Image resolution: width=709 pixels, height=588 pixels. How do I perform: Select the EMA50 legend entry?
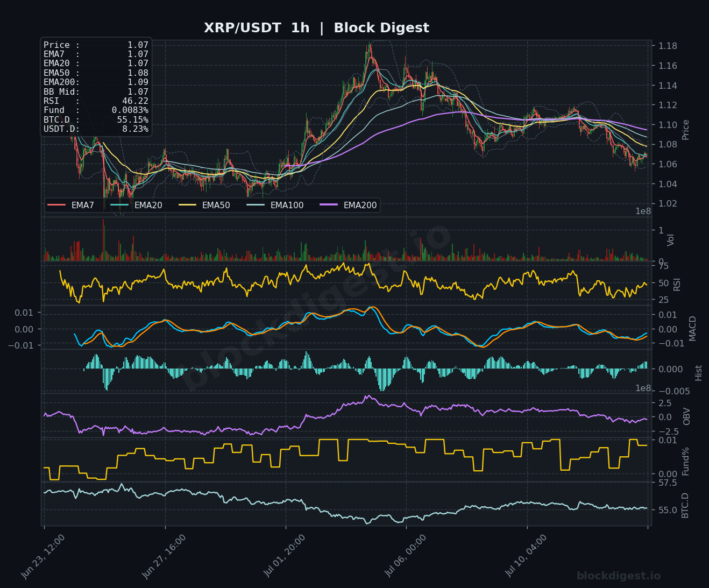[204, 205]
